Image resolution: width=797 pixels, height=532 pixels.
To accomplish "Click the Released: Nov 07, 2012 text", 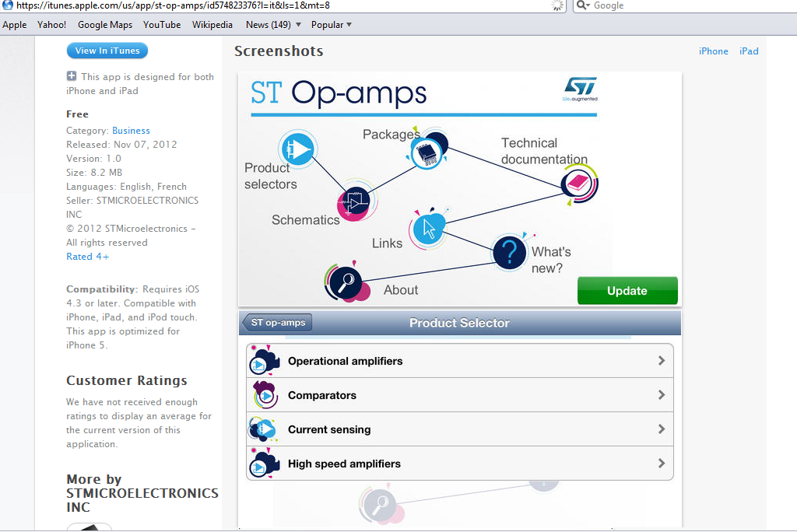I will pos(121,145).
